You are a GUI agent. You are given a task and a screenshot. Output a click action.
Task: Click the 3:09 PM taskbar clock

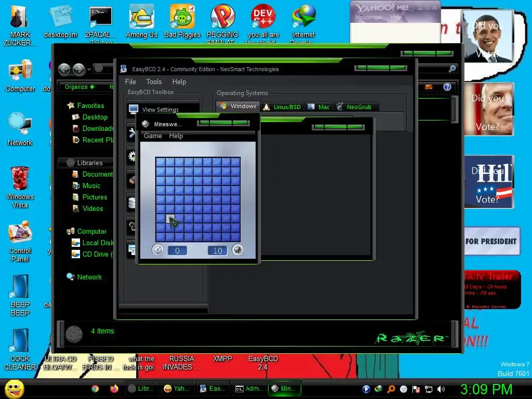[x=486, y=389]
